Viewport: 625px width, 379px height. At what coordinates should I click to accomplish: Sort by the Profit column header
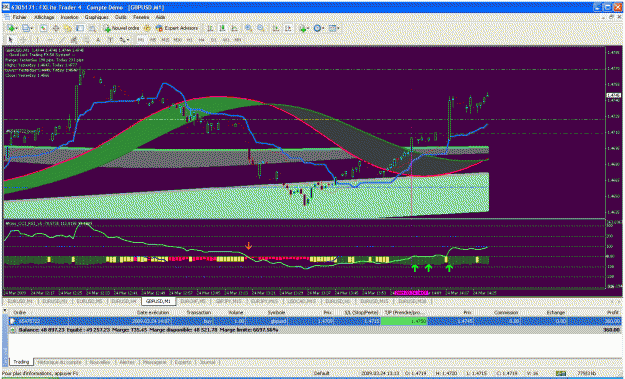(614, 312)
